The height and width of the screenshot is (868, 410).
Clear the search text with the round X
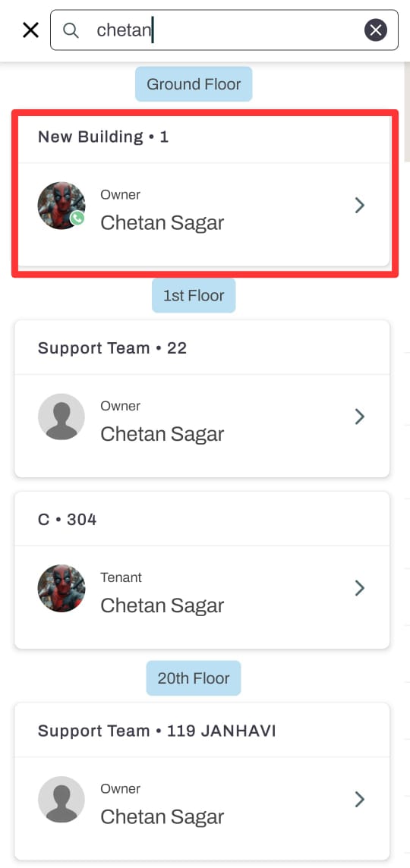pyautogui.click(x=376, y=30)
